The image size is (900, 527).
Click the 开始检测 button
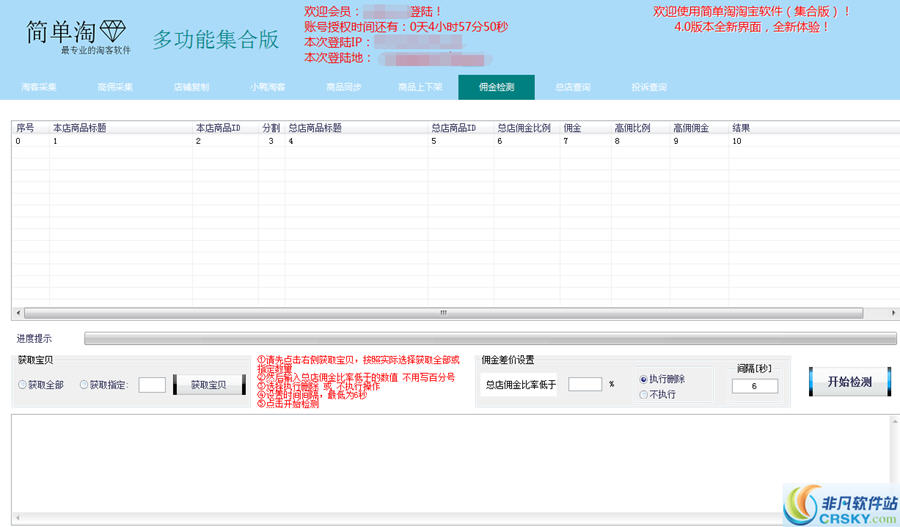point(850,382)
